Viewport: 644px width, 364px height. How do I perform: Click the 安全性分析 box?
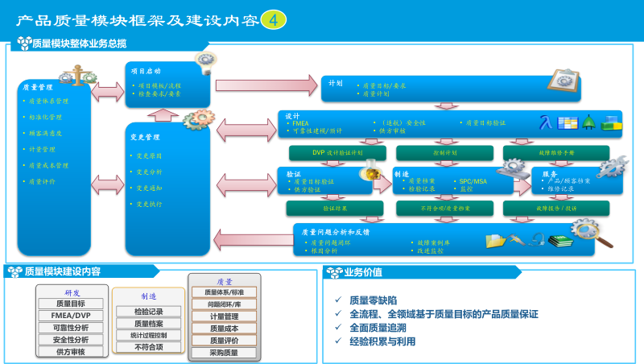[71, 340]
